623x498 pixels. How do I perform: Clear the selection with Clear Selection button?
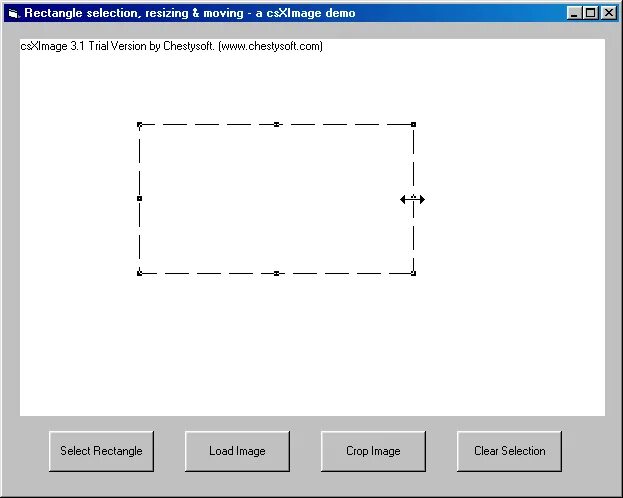509,451
